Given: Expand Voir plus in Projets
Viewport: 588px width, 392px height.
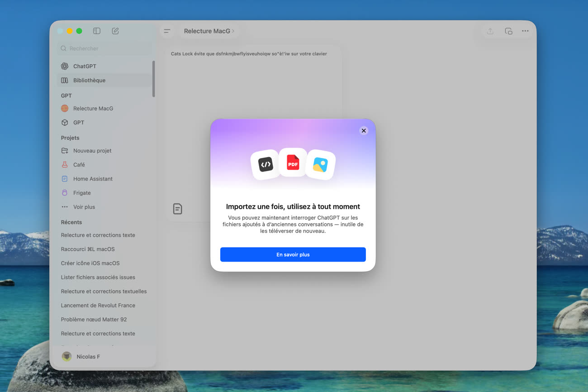Looking at the screenshot, I should tap(84, 207).
